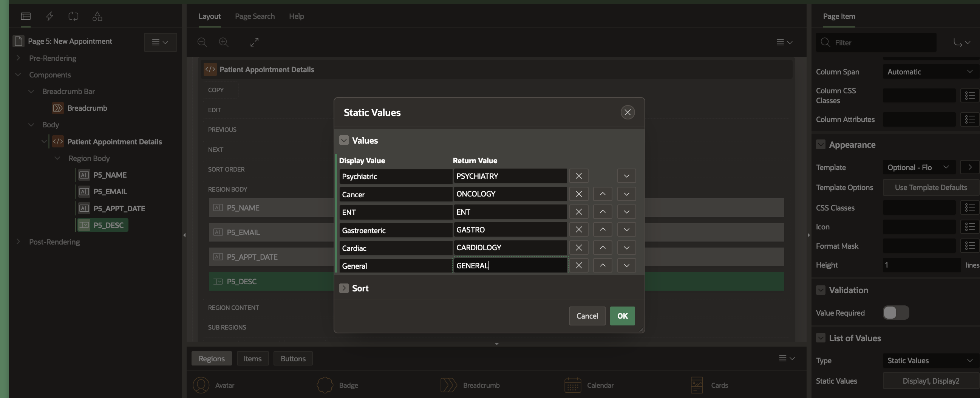
Task: Open the Processing tab icon
Action: [73, 16]
